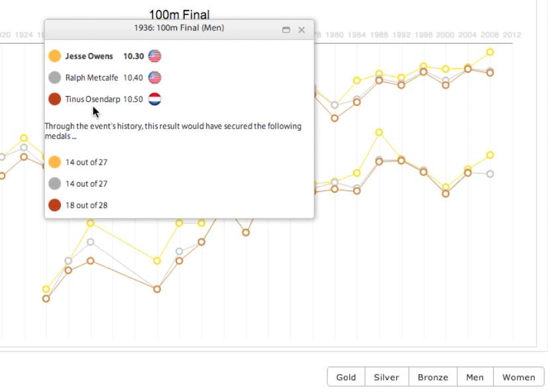
Task: Close the 1936 100m Final popup
Action: (x=301, y=30)
